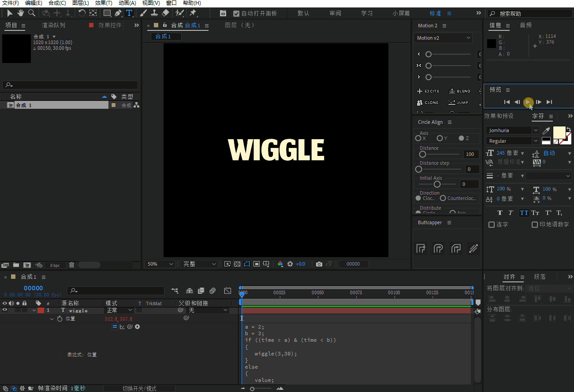Switch to the 效果和预设 tab

[x=499, y=116]
